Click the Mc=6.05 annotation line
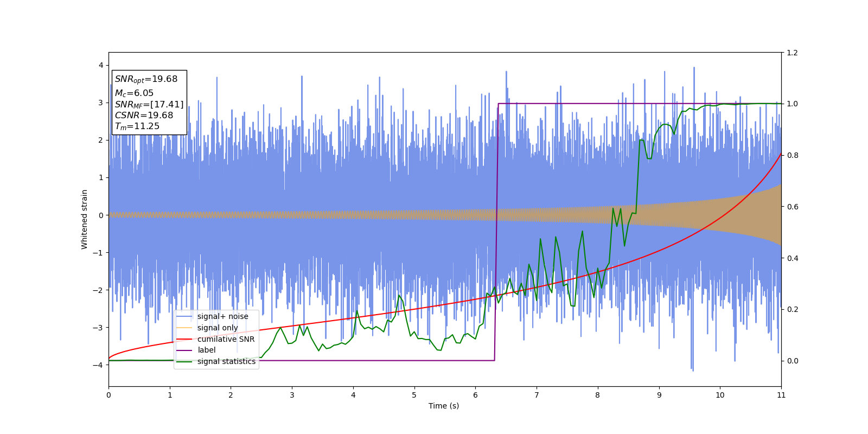 134,93
